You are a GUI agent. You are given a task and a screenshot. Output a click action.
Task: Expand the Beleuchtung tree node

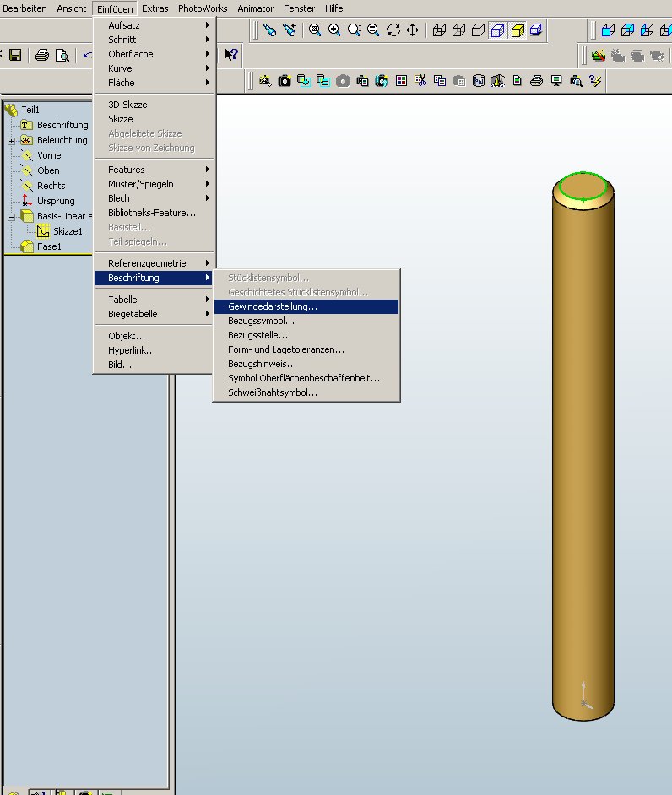click(11, 141)
